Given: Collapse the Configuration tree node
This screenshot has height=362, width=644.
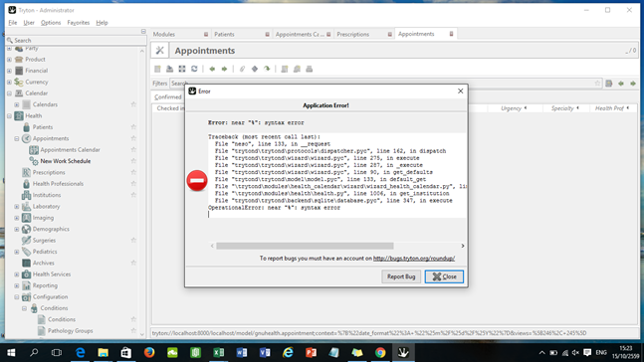Looking at the screenshot, I should pyautogui.click(x=17, y=296).
